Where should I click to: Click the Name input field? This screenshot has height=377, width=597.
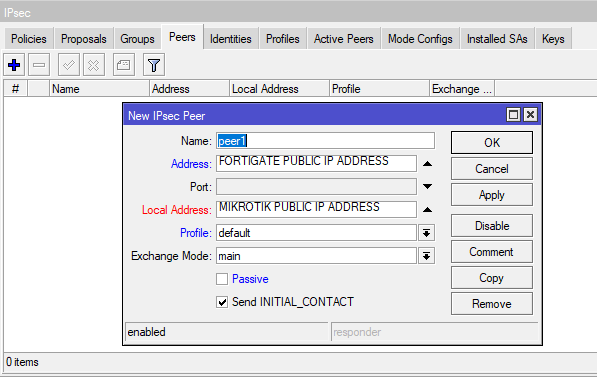[x=326, y=141]
